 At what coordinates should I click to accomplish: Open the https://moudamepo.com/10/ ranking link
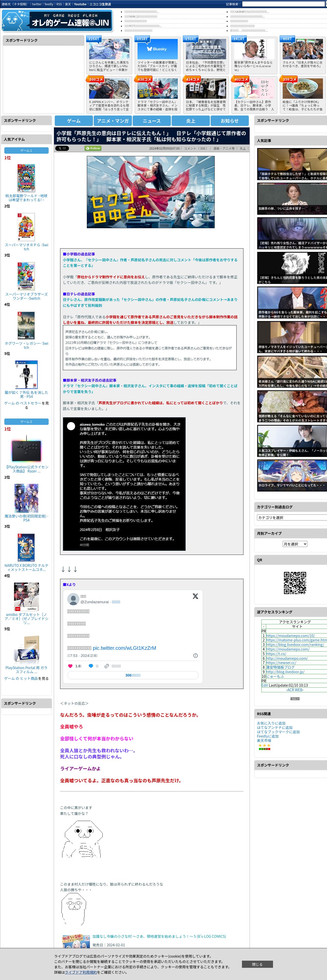tap(291, 636)
